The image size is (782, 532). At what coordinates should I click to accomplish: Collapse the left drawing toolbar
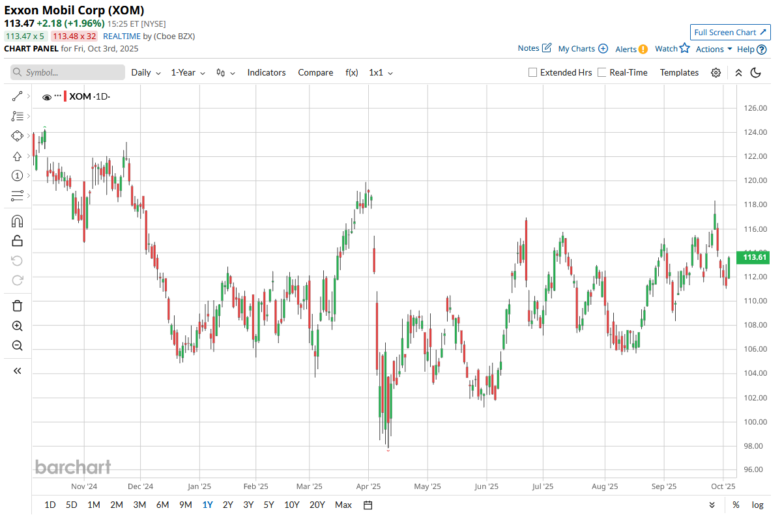click(x=18, y=371)
